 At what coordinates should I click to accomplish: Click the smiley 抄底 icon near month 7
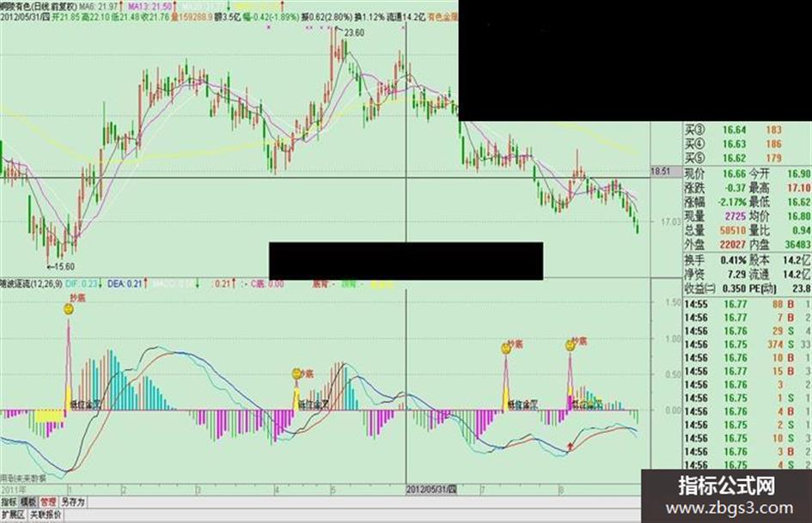(506, 349)
